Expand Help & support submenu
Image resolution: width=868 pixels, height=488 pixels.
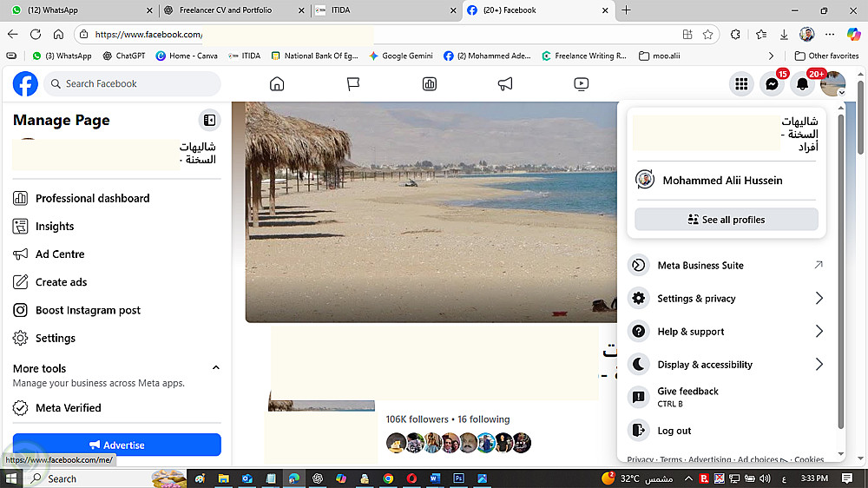point(727,332)
